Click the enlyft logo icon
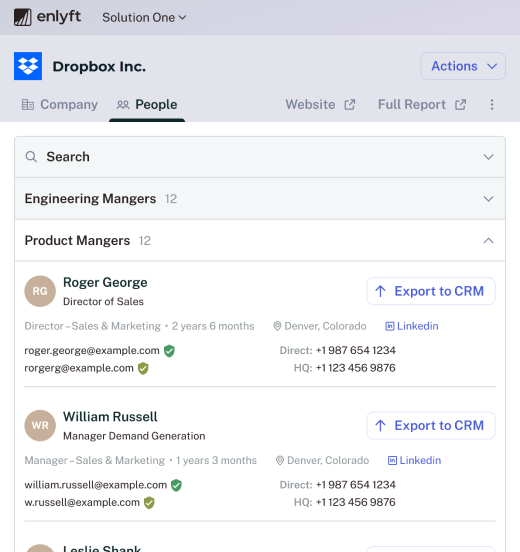The height and width of the screenshot is (552, 520). point(23,17)
